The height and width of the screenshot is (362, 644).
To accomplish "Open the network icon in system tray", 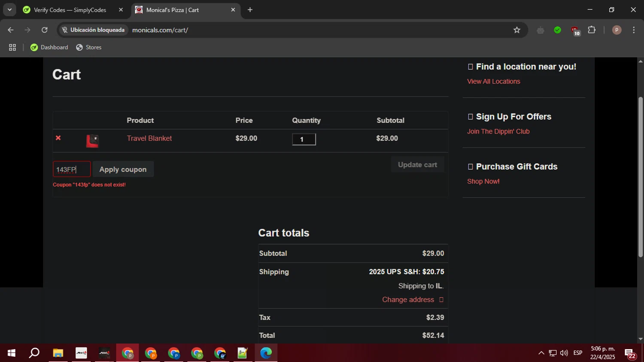I will (x=553, y=353).
